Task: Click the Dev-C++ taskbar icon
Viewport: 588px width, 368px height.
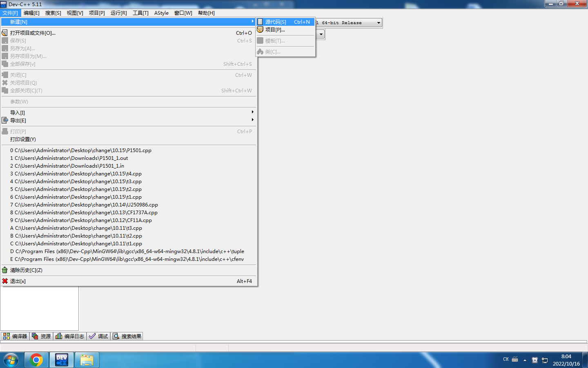Action: (x=62, y=360)
